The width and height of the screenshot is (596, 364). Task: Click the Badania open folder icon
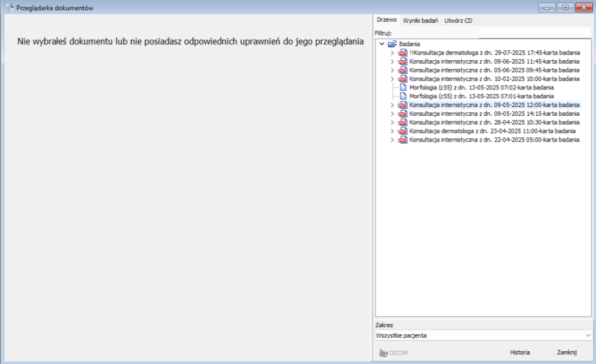pyautogui.click(x=392, y=44)
